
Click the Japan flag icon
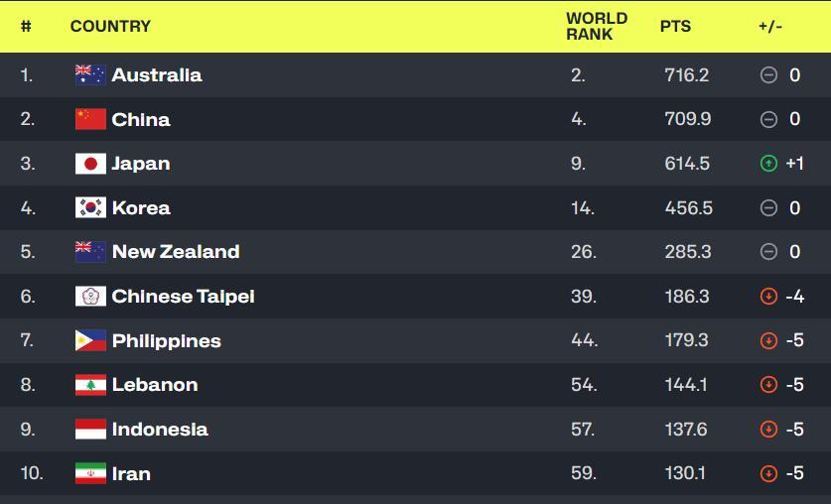click(x=90, y=164)
